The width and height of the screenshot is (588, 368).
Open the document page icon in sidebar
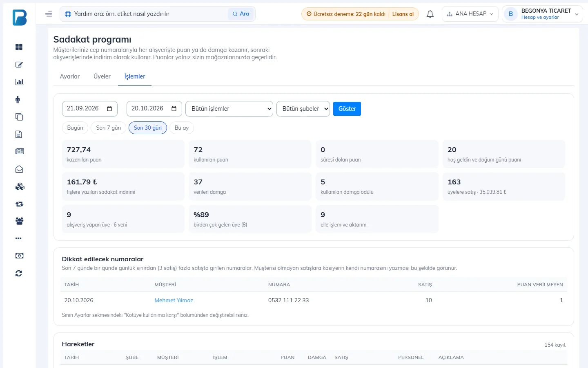pyautogui.click(x=18, y=134)
